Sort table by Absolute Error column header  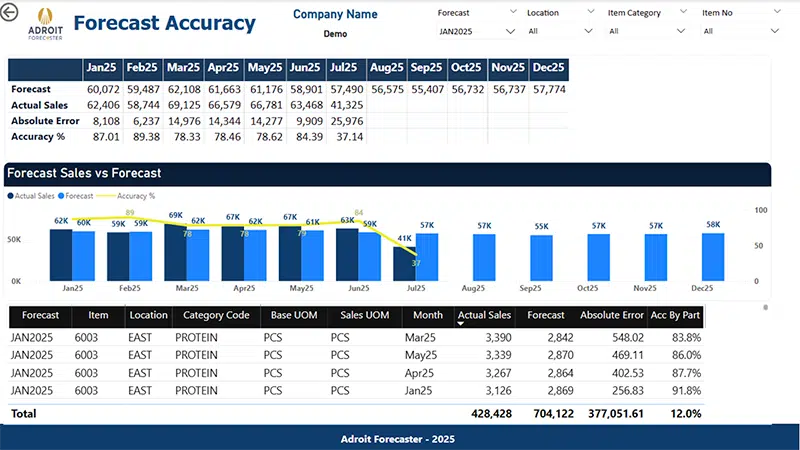click(x=612, y=315)
